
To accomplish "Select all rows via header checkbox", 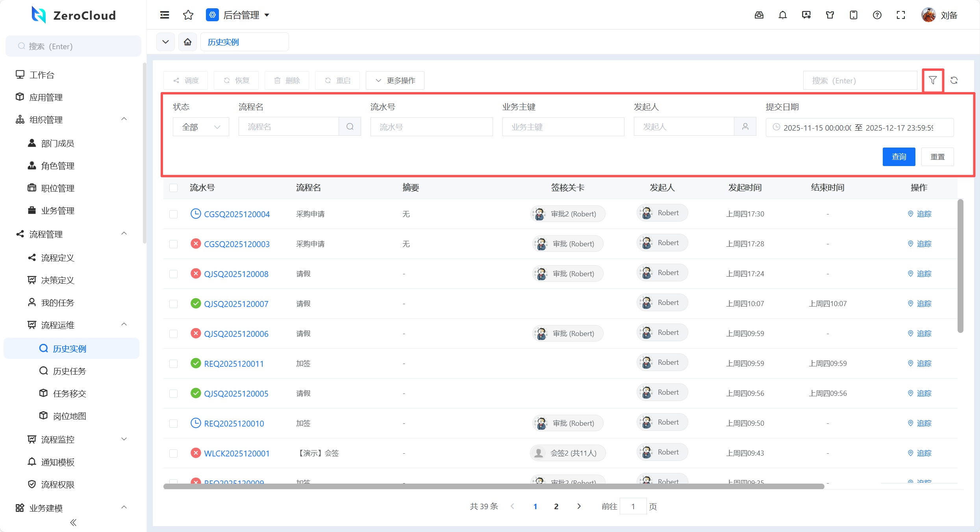I will point(173,188).
